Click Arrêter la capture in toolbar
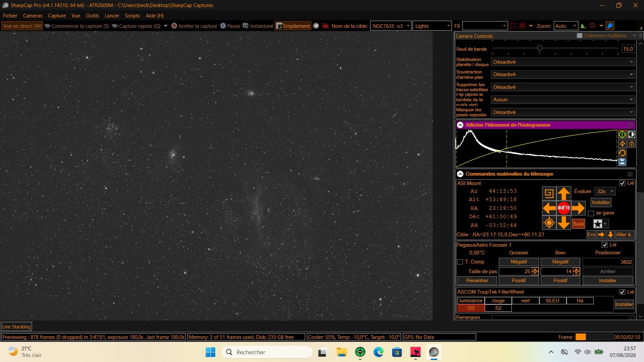The image size is (644, 362). (x=194, y=26)
